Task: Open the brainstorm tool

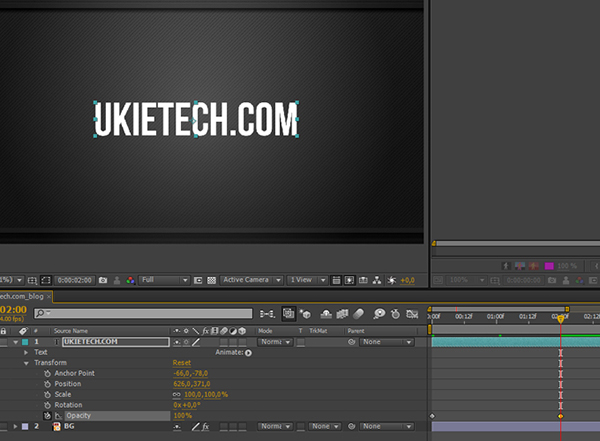Action: 379,314
